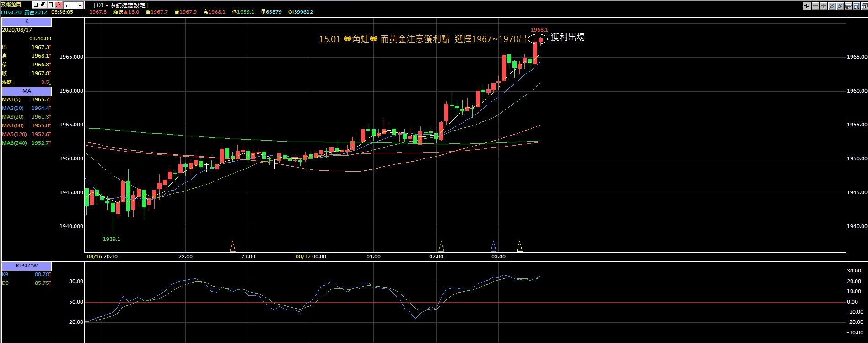The width and height of the screenshot is (868, 343).
Task: Click the MA5(120) moving average row
Action: pyautogui.click(x=27, y=134)
